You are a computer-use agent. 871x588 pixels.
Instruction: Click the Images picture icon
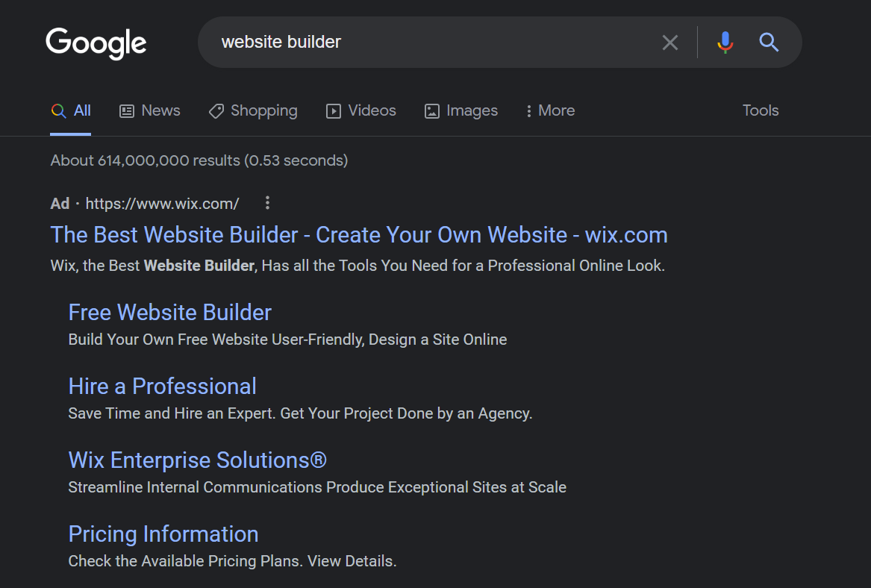tap(431, 111)
